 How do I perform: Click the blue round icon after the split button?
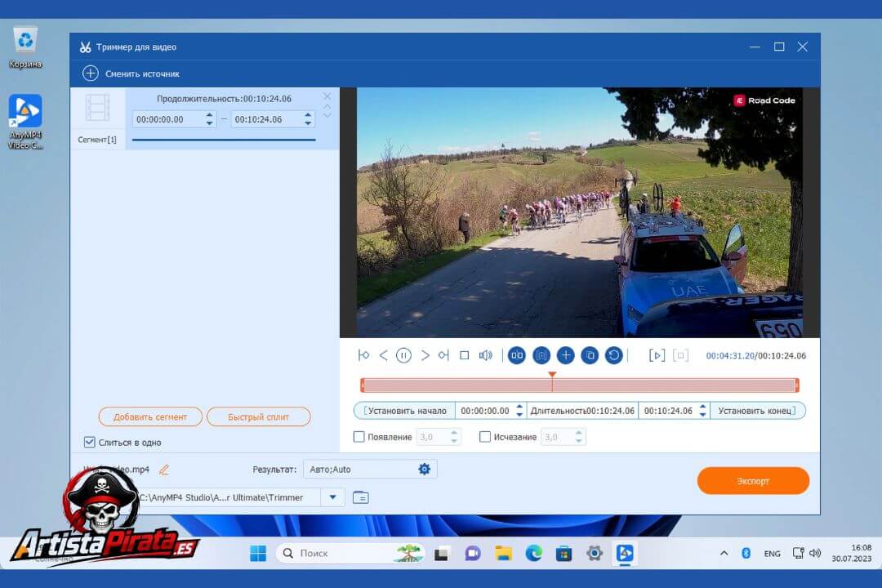click(x=541, y=355)
